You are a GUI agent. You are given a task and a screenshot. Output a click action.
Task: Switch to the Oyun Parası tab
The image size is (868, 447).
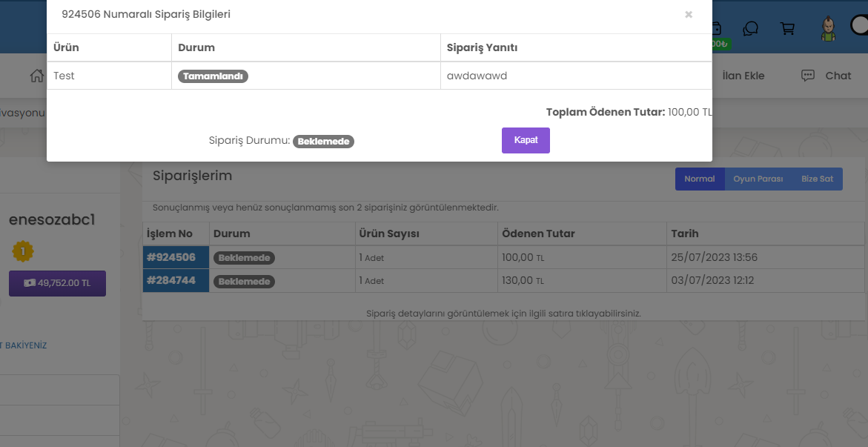[758, 179]
